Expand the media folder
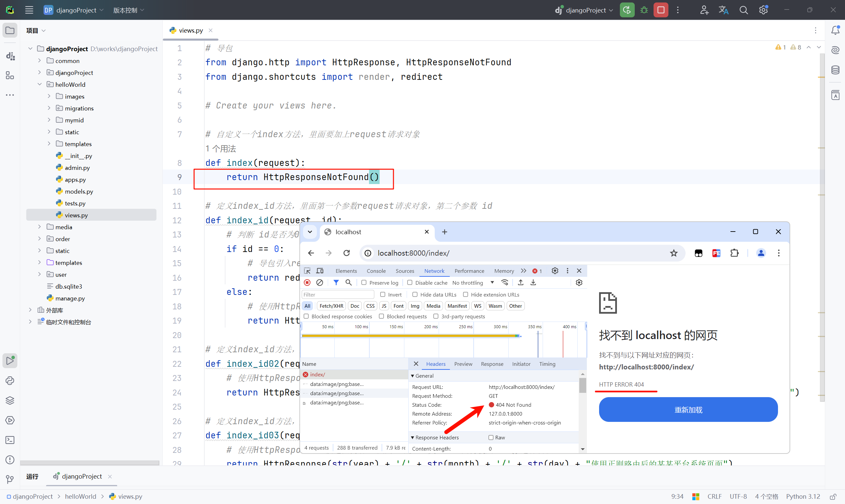Image resolution: width=845 pixels, height=504 pixels. point(39,227)
